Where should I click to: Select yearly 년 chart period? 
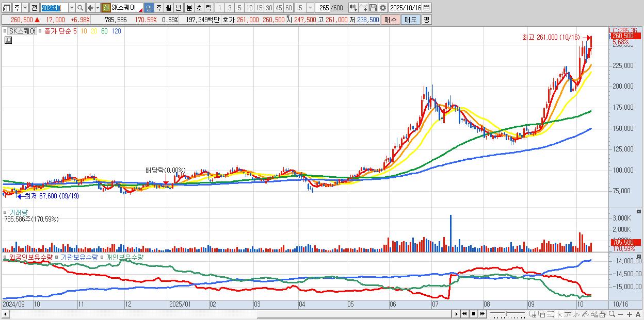tap(178, 8)
